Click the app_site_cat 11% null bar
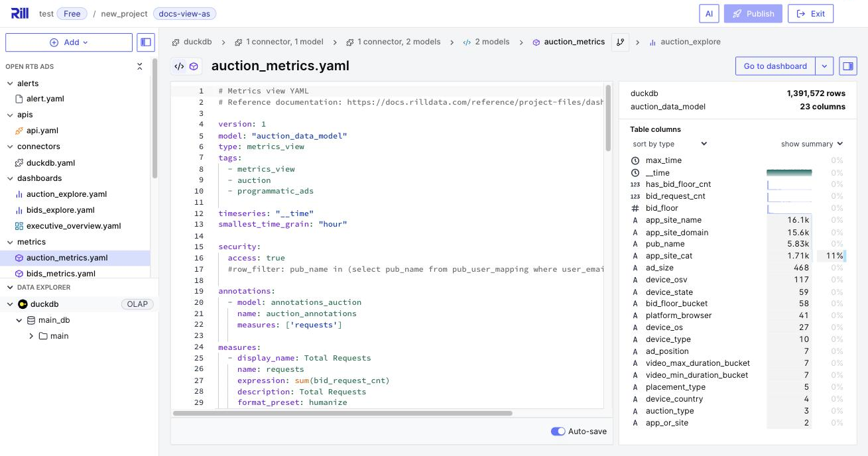 [x=831, y=256]
